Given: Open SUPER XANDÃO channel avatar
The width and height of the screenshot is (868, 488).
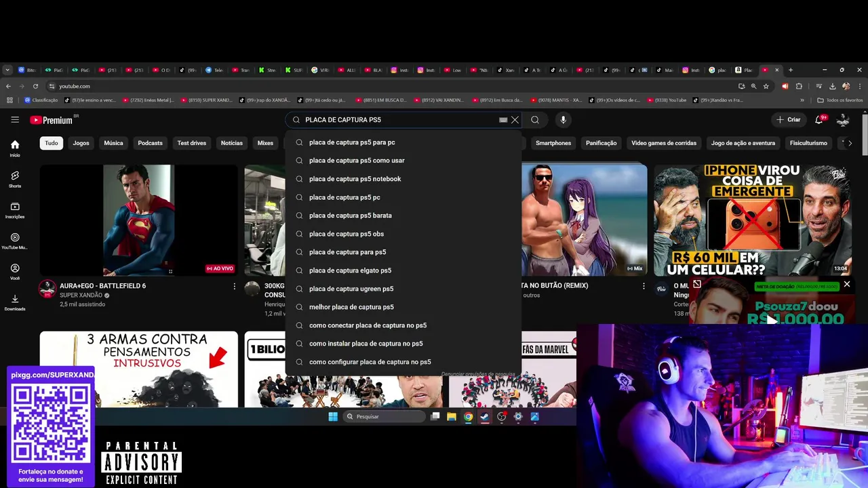Looking at the screenshot, I should click(47, 289).
